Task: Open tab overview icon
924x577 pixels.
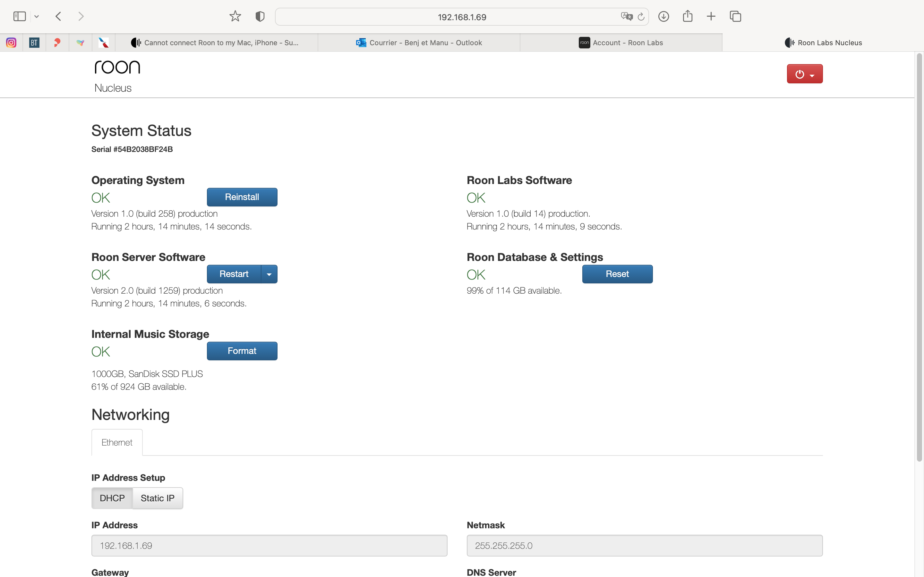Action: [735, 16]
